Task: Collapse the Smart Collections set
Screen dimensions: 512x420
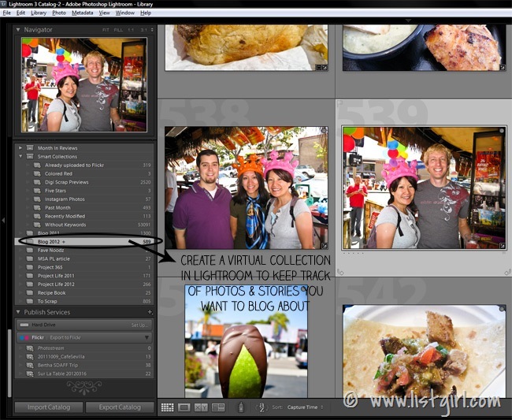Action: pyautogui.click(x=20, y=157)
